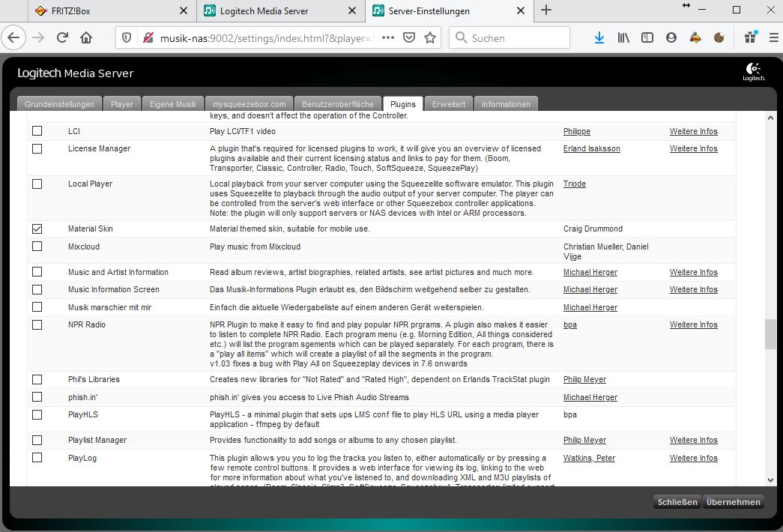Image resolution: width=783 pixels, height=532 pixels.
Task: Click the plugin list scrollbar thumb
Action: coord(770,334)
